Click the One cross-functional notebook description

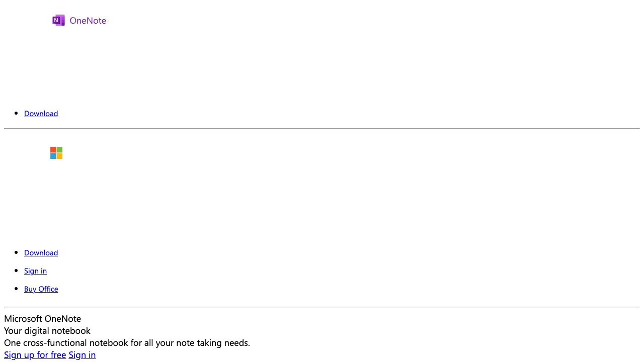[127, 343]
